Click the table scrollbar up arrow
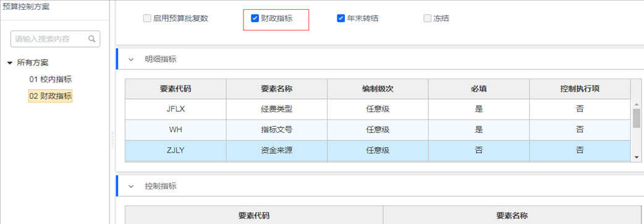This screenshot has width=644, height=224. pyautogui.click(x=637, y=105)
